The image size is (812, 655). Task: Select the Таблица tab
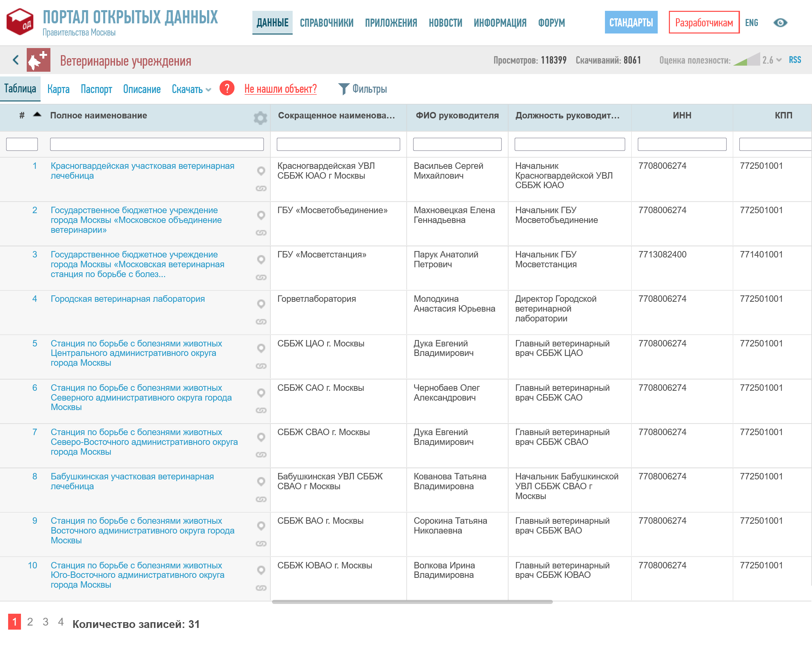pos(20,89)
